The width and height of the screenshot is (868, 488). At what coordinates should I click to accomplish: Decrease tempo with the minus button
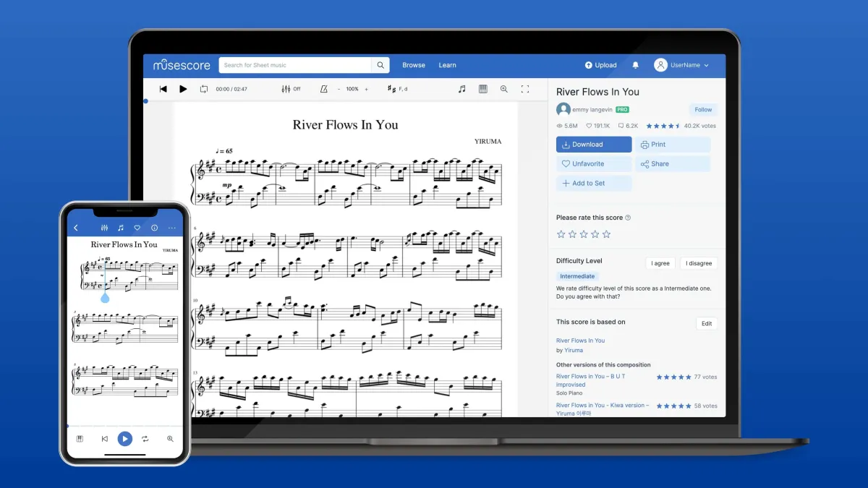click(x=339, y=89)
